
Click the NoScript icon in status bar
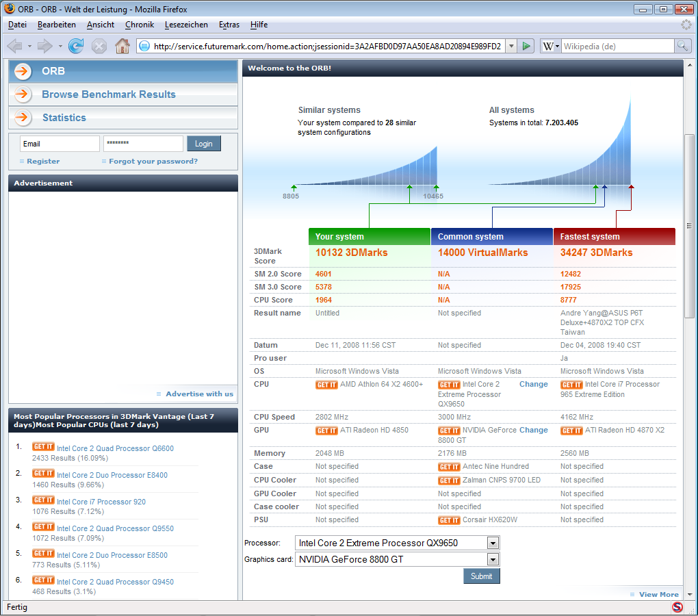(677, 607)
